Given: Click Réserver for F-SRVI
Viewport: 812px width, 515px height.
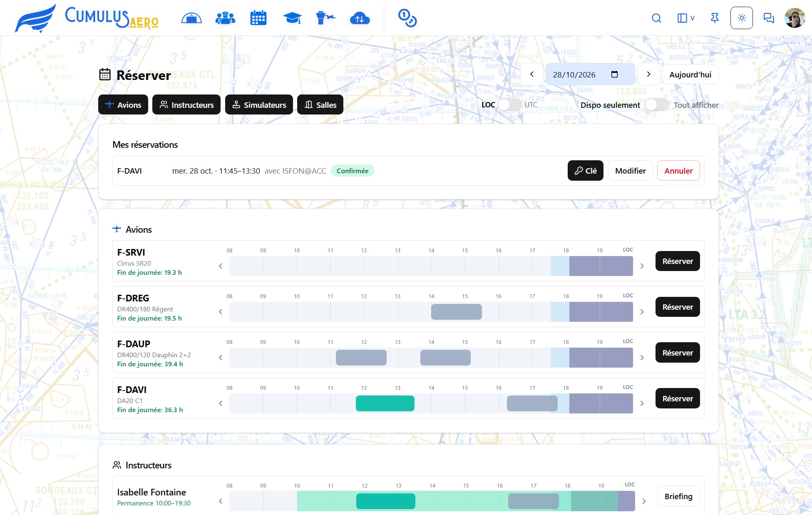Looking at the screenshot, I should click(678, 261).
